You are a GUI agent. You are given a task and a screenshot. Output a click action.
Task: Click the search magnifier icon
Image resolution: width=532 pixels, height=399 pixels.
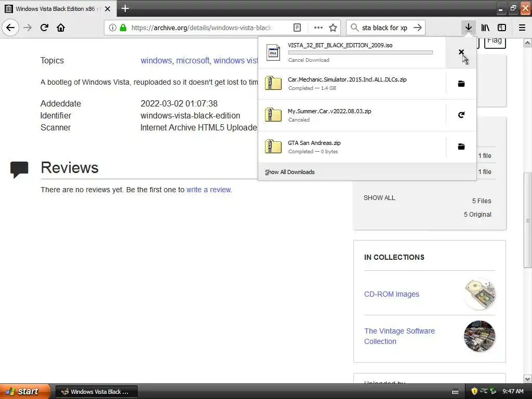click(x=354, y=28)
